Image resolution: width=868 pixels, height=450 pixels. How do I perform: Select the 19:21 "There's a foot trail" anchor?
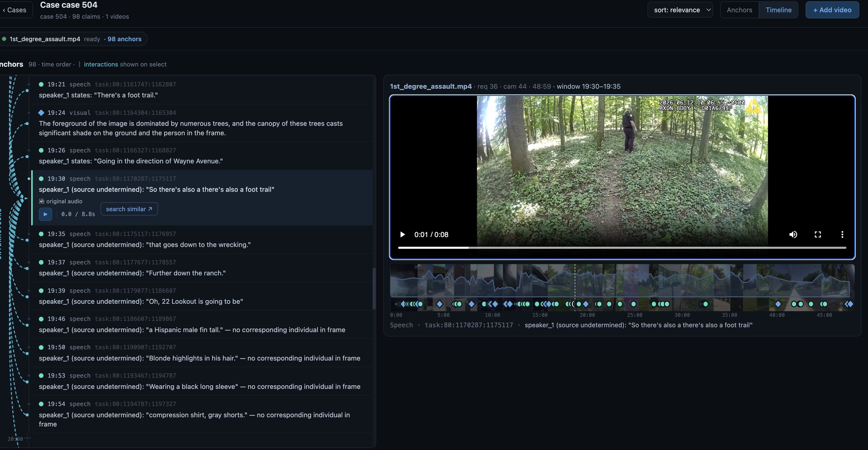(202, 89)
